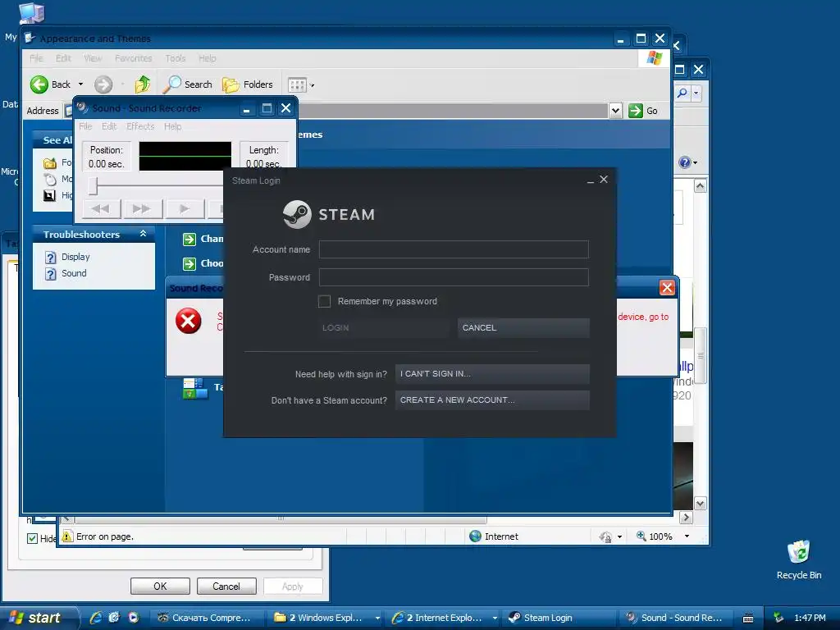Open Help menu in Sound Recorder
This screenshot has width=840, height=630.
click(x=172, y=126)
